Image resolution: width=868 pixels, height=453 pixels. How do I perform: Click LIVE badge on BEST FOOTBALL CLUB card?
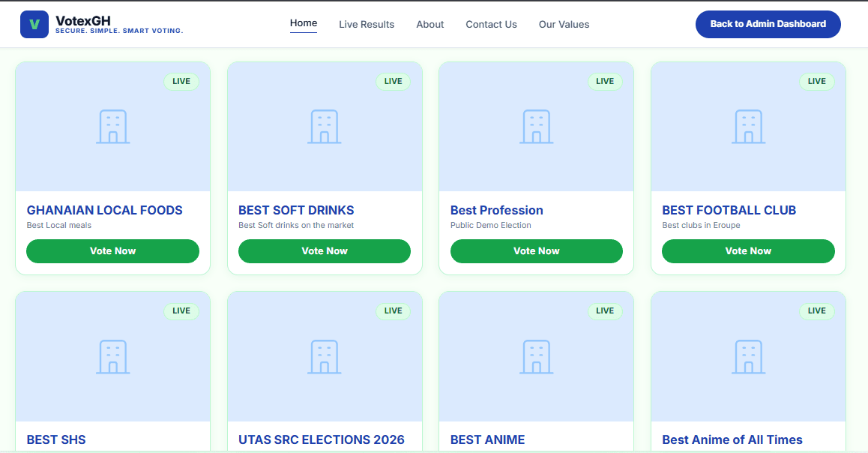coord(816,82)
